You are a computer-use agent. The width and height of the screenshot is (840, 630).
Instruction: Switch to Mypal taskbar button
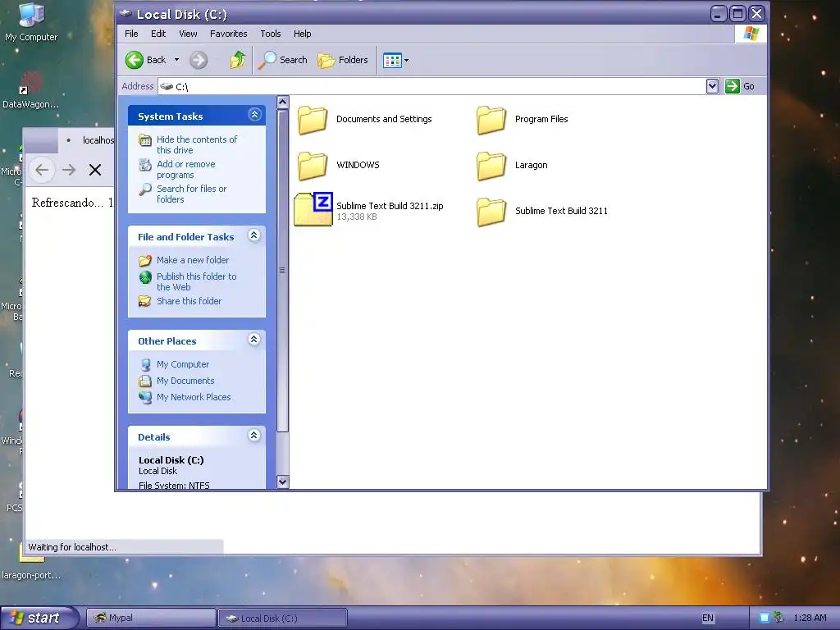pos(151,618)
